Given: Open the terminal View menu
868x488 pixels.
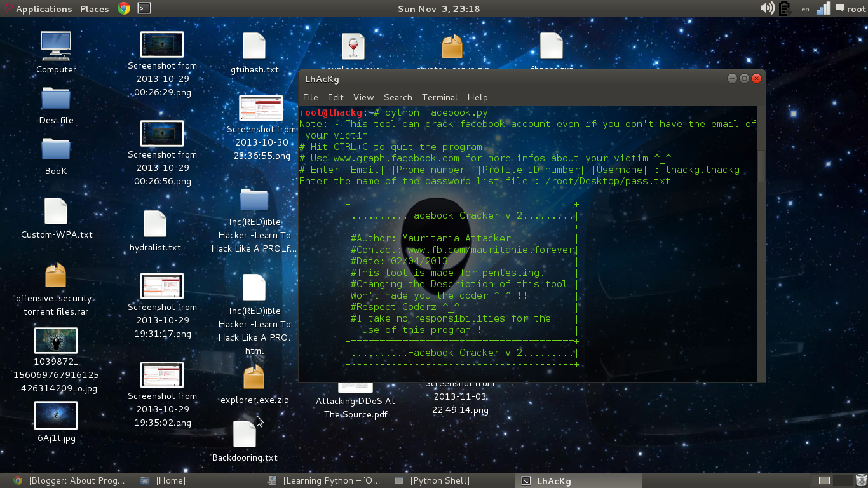Looking at the screenshot, I should click(x=363, y=97).
